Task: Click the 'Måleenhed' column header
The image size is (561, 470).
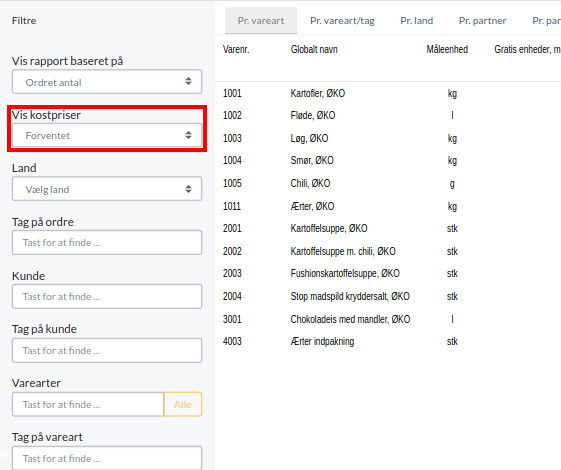Action: (x=447, y=49)
